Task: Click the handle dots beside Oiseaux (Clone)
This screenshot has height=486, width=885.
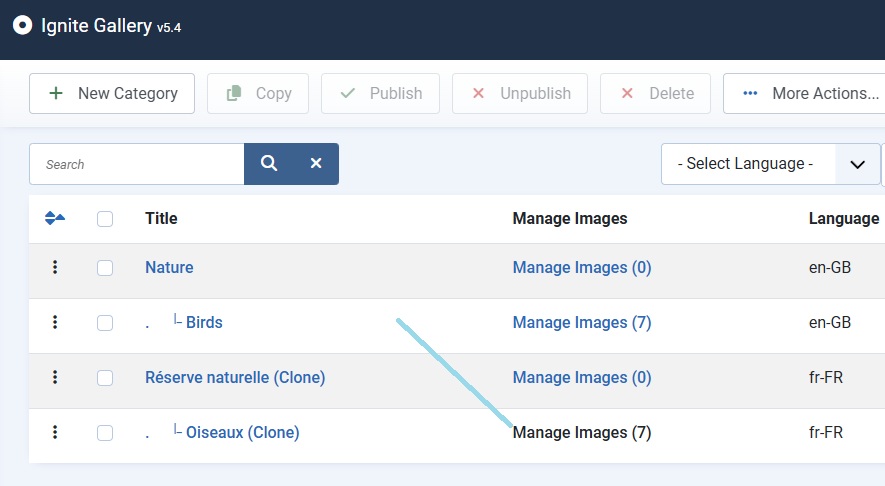Action: [55, 432]
